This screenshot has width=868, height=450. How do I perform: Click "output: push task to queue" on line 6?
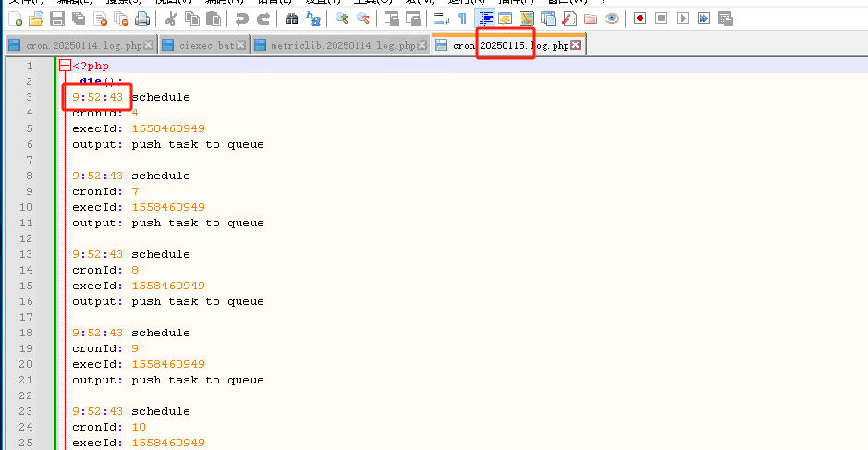[x=168, y=144]
